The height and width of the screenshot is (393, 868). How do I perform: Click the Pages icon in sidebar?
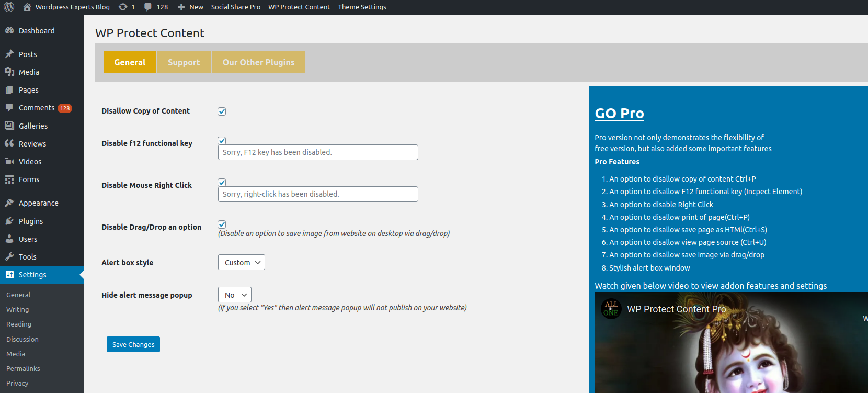(9, 90)
